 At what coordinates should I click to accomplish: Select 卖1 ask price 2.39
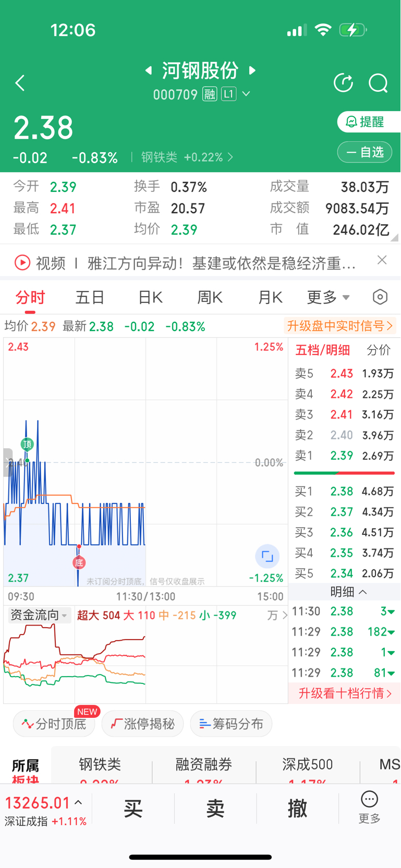[x=344, y=456]
